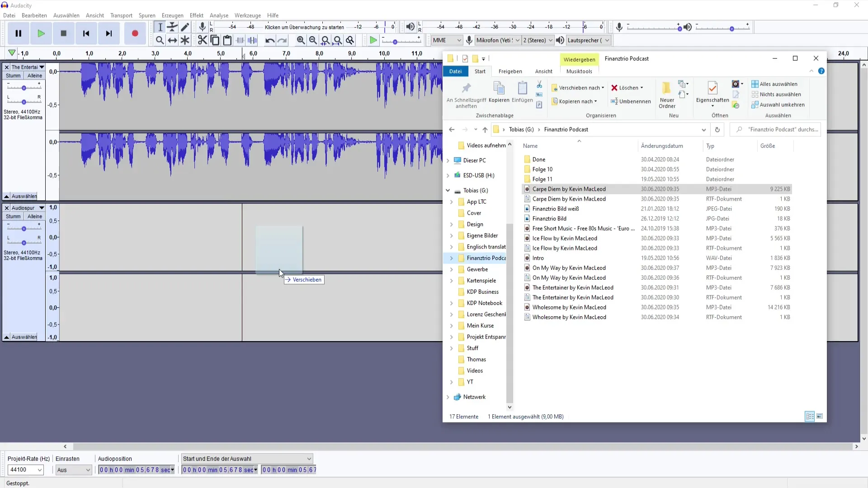Switch to Freigeben tab in Explorer
Screen dimensions: 868x488
[x=510, y=71]
